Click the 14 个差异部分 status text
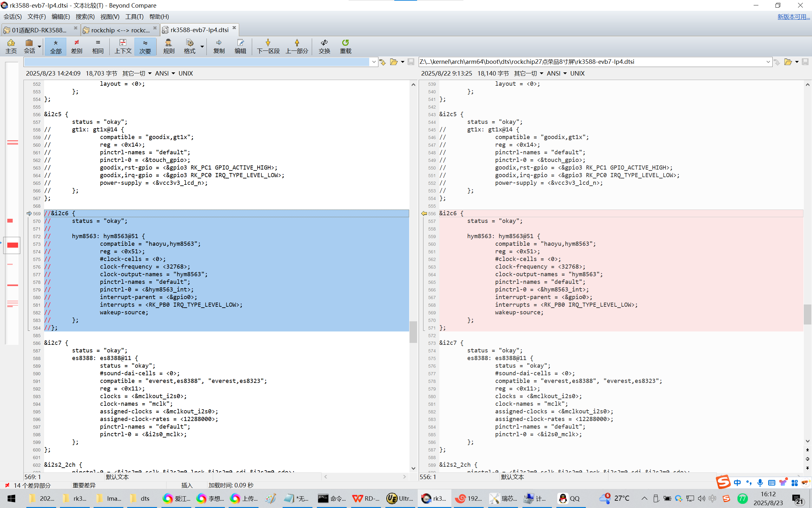The image size is (812, 508). [x=32, y=485]
